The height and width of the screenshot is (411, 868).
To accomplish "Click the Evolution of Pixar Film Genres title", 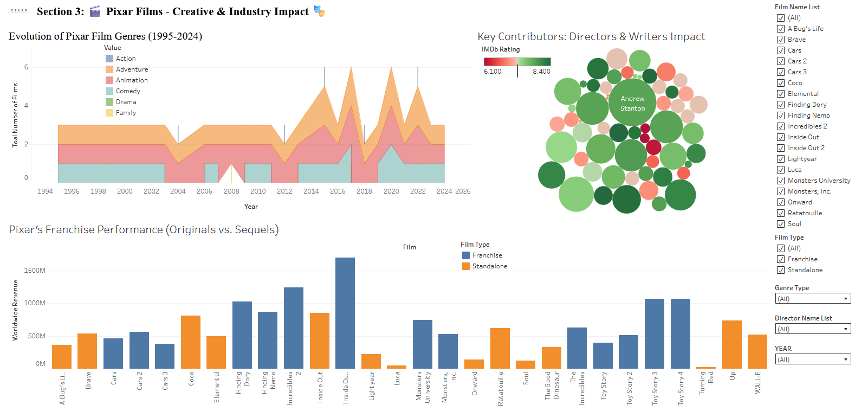I will click(x=105, y=36).
